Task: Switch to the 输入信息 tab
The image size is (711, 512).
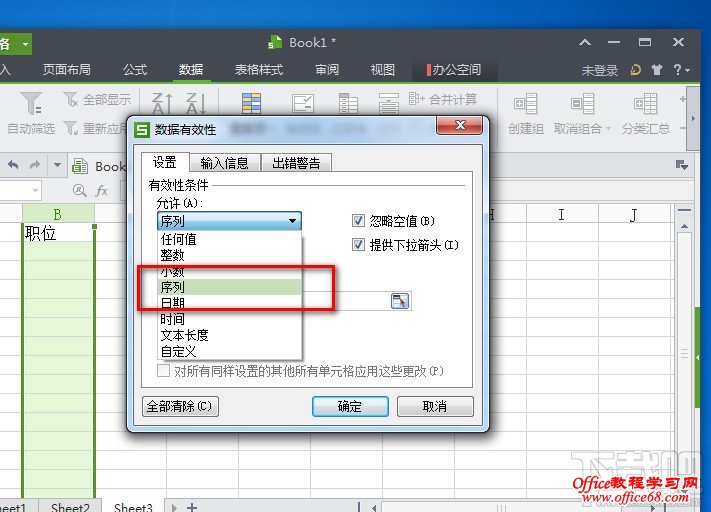Action: (x=224, y=163)
